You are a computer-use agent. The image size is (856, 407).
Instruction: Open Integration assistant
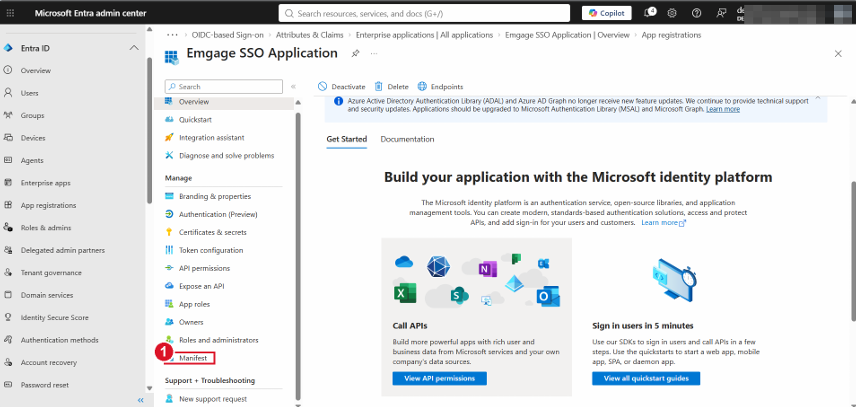point(212,137)
